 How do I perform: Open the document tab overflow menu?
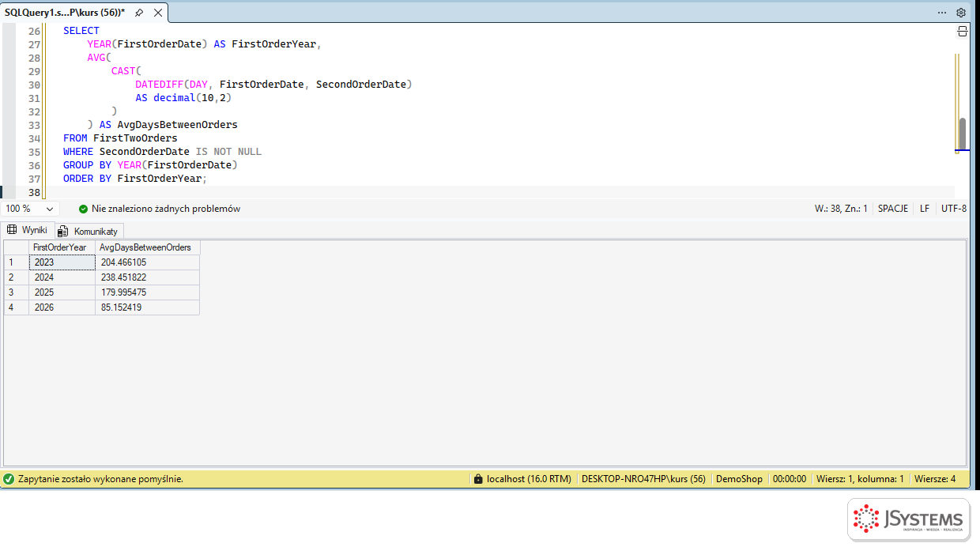[942, 13]
